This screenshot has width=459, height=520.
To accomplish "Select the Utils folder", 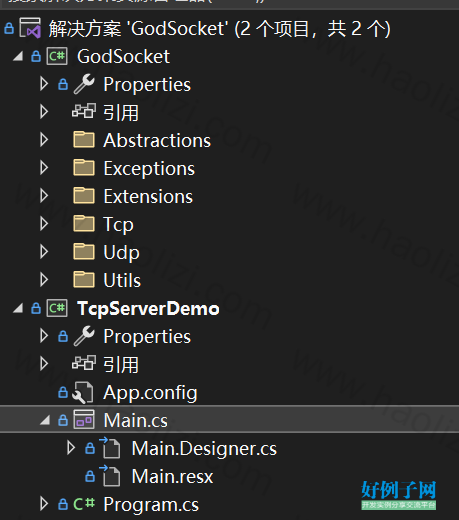I will 122,280.
